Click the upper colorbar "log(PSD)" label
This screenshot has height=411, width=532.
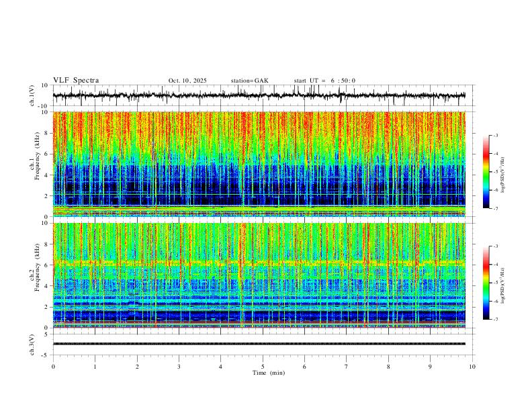click(x=502, y=175)
